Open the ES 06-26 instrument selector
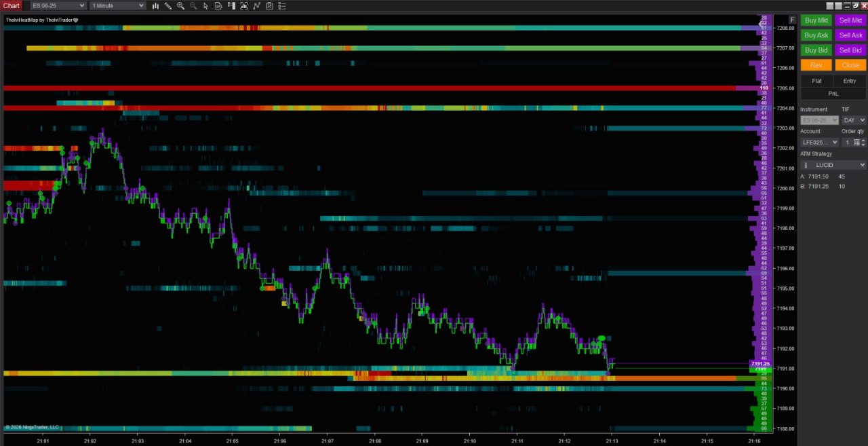Screen dimensions: 868x446 pyautogui.click(x=58, y=5)
